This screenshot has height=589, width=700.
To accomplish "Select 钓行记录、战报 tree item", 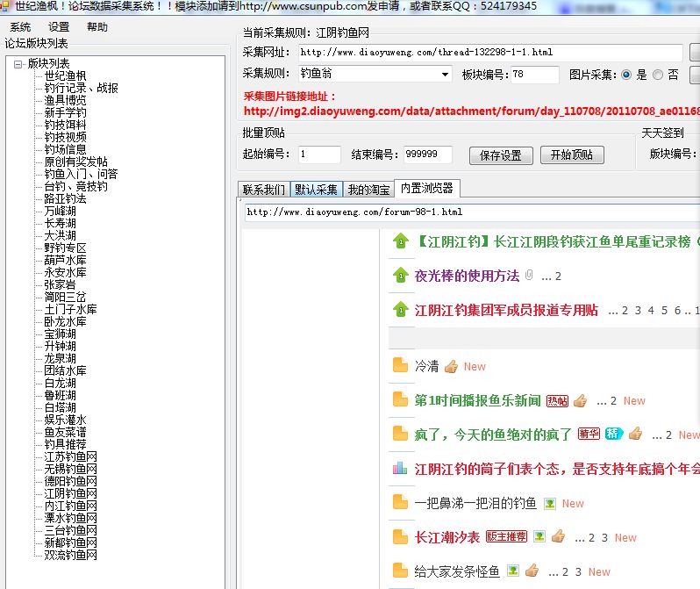I will tap(82, 88).
